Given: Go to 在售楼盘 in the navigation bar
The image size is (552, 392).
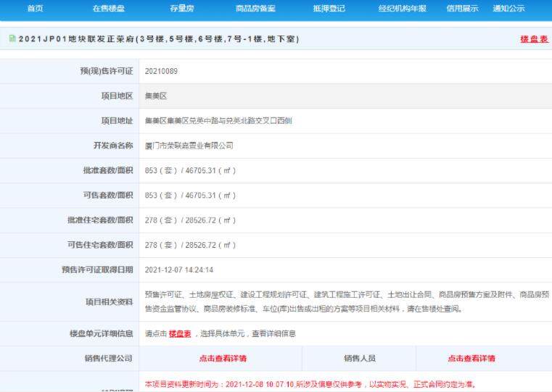Looking at the screenshot, I should [x=109, y=8].
